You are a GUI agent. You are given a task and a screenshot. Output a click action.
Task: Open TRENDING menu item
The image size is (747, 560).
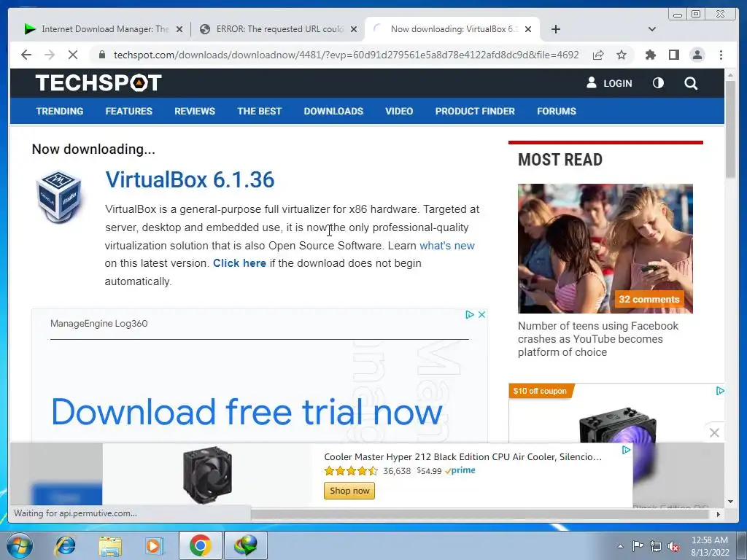(60, 111)
